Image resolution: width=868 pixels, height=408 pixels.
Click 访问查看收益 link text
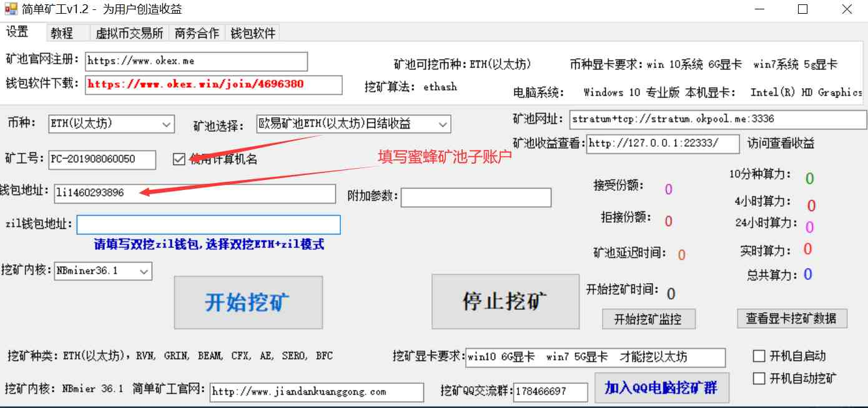781,144
